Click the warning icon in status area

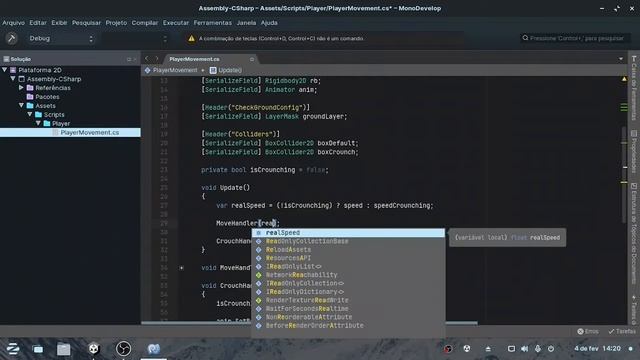click(191, 38)
